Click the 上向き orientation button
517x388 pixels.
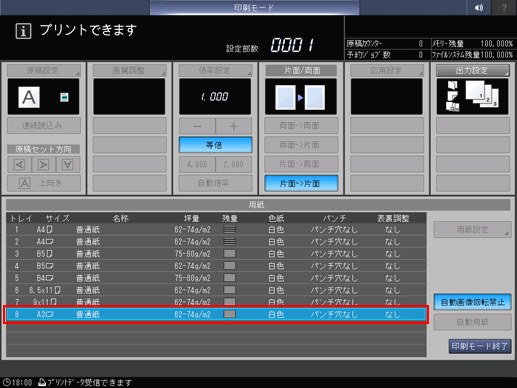44,183
